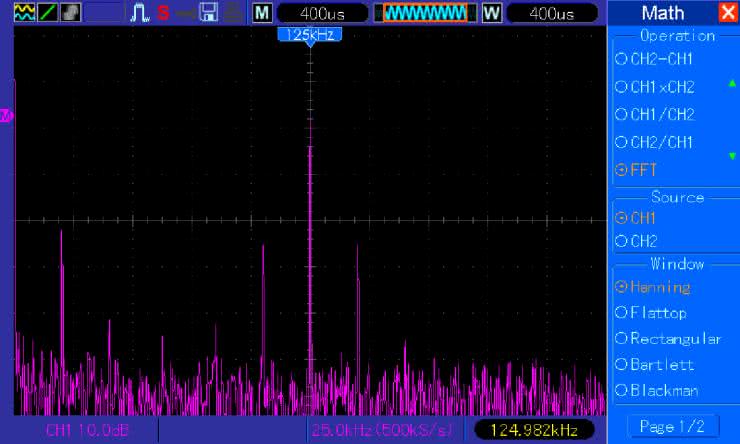
Task: Click the pulse trigger icon
Action: [140, 13]
